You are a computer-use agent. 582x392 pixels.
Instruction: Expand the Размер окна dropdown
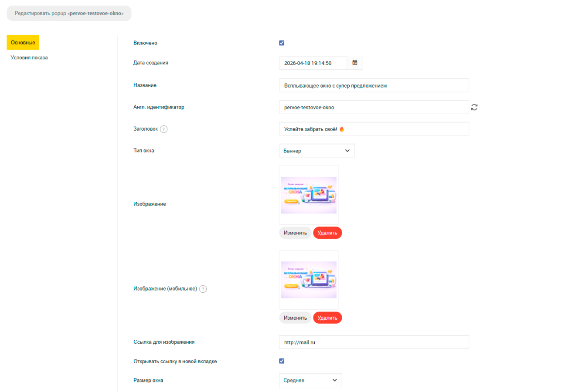coord(310,380)
